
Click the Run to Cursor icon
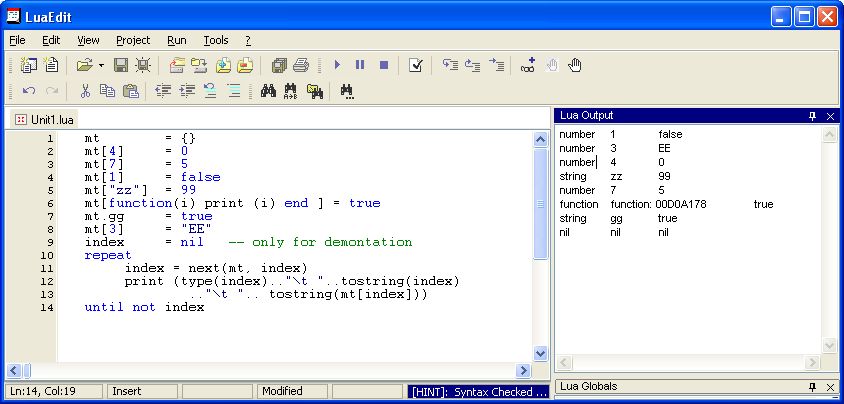(496, 66)
